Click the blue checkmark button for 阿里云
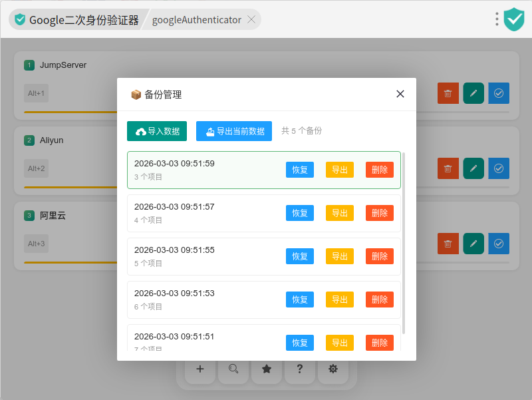This screenshot has height=400, width=532. [499, 244]
